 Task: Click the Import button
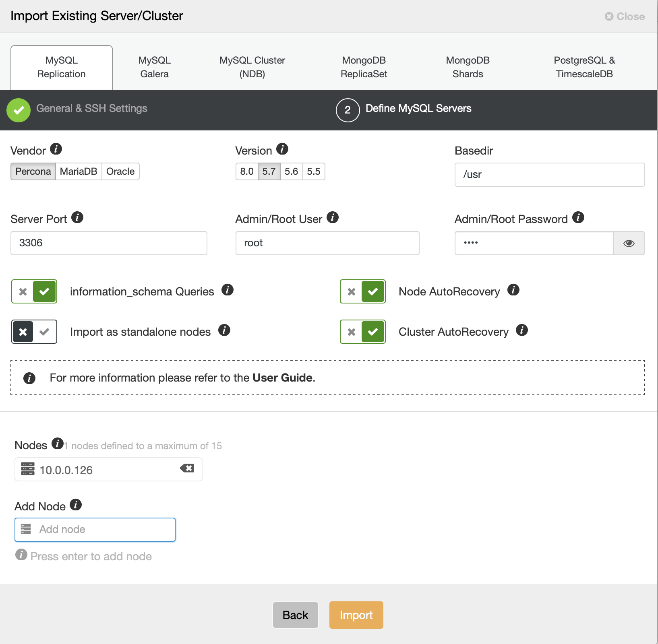click(356, 615)
